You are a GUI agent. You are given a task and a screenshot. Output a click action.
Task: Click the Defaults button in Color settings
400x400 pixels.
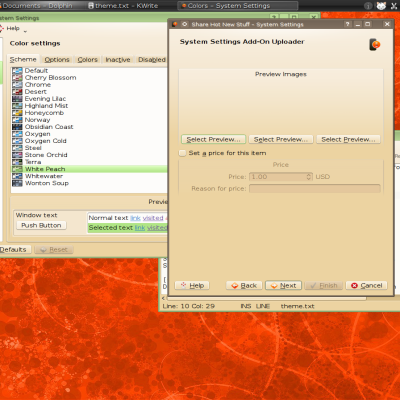click(15, 250)
